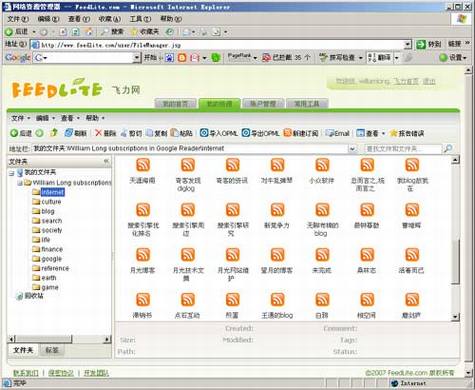
Task: Click the export OPML toolbar icon
Action: tap(246, 133)
